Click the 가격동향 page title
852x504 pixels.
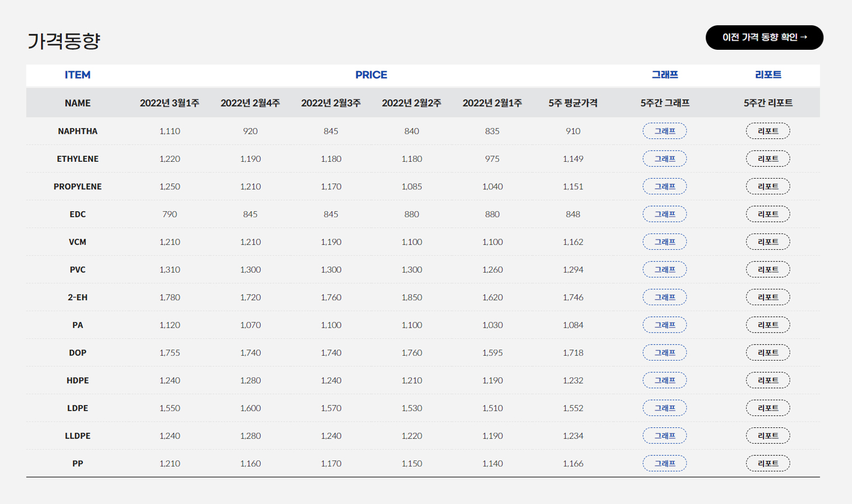point(64,41)
